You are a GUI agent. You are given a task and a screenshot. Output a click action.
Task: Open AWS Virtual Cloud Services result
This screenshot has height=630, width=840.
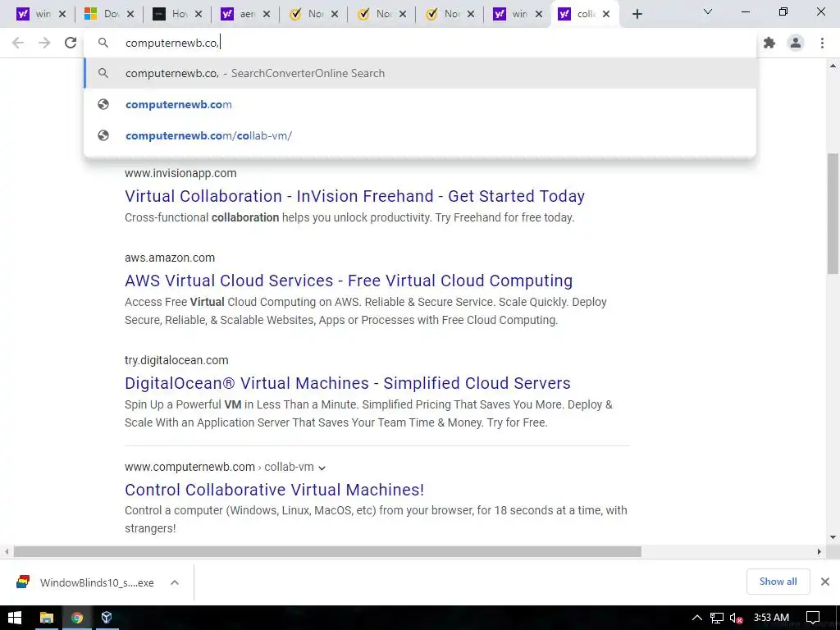click(349, 281)
